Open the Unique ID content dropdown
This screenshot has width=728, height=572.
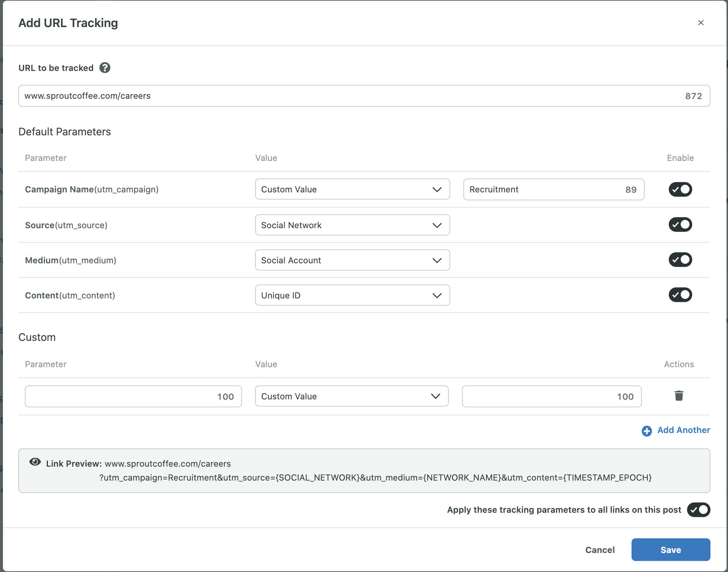[x=352, y=295]
